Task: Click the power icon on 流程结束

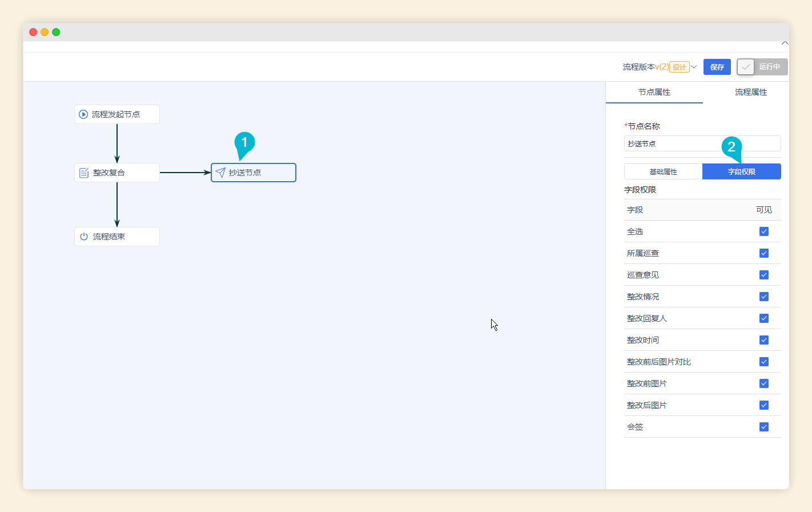Action: pyautogui.click(x=84, y=237)
